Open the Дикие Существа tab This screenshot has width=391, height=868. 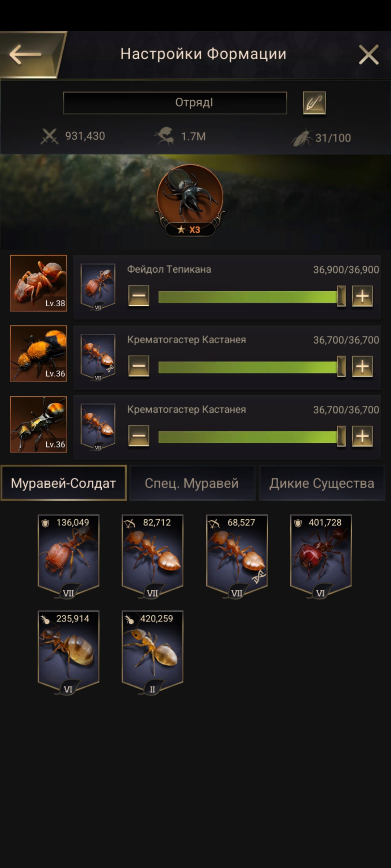coord(322,483)
